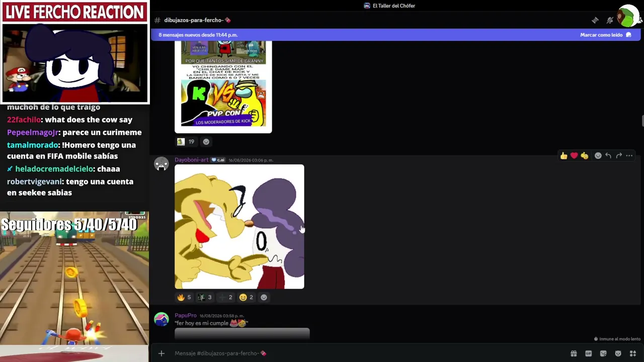Click the server icon beside the title
This screenshot has height=362, width=644.
367,6
